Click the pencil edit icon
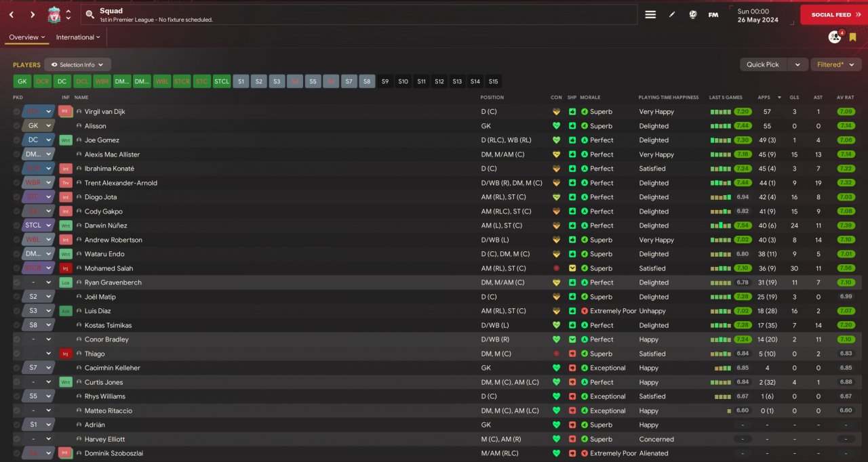 pyautogui.click(x=672, y=14)
